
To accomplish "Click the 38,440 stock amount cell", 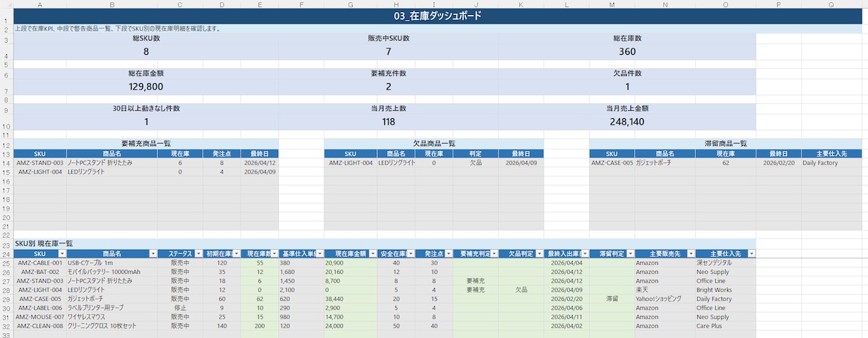I will click(x=351, y=299).
